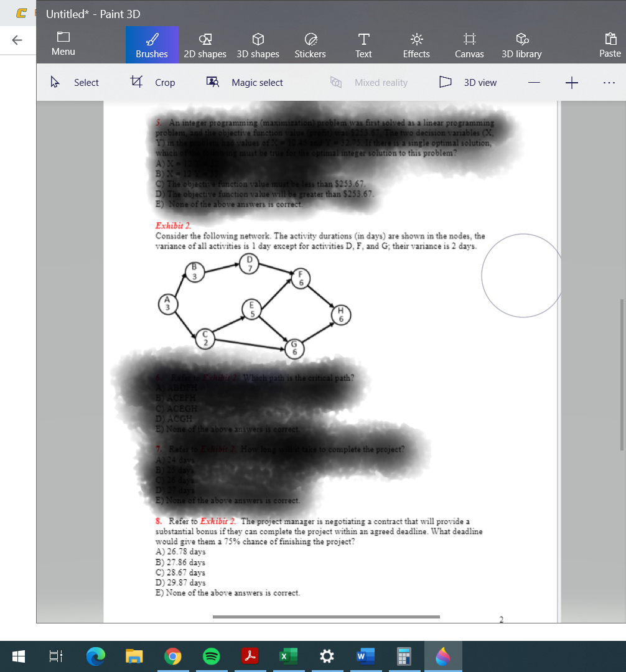626x672 pixels.
Task: Click the back arrow in the left window
Action: point(17,40)
